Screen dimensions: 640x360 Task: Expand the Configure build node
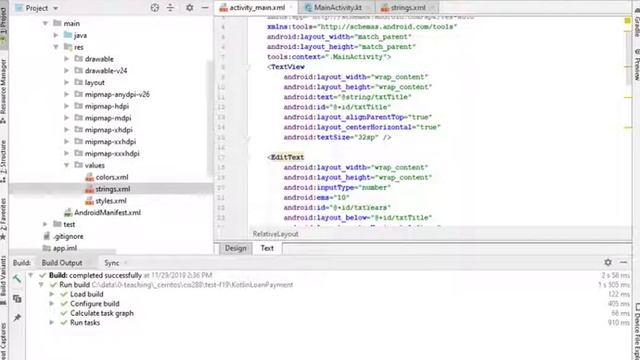point(52,304)
